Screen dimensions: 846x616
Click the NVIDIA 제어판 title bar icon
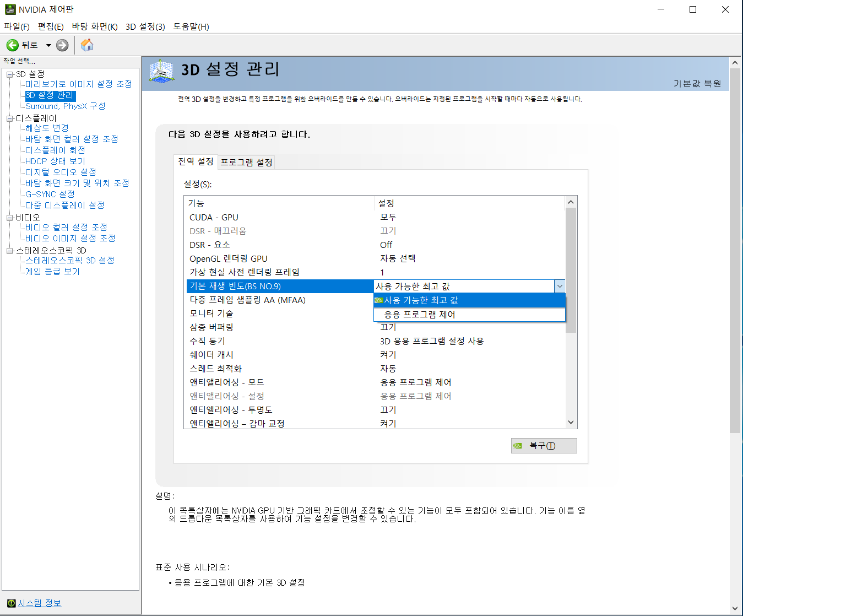(10, 9)
